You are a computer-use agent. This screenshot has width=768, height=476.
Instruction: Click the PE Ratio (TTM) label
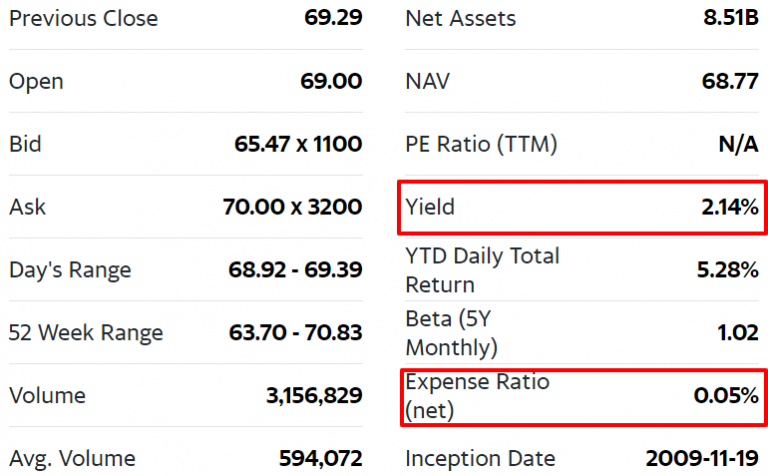(x=481, y=144)
